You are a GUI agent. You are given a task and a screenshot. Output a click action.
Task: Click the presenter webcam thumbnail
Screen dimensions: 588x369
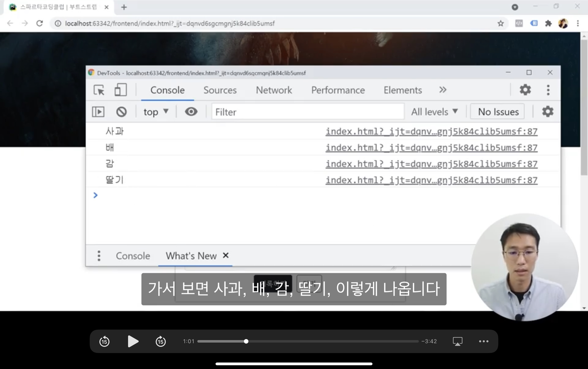[525, 267]
